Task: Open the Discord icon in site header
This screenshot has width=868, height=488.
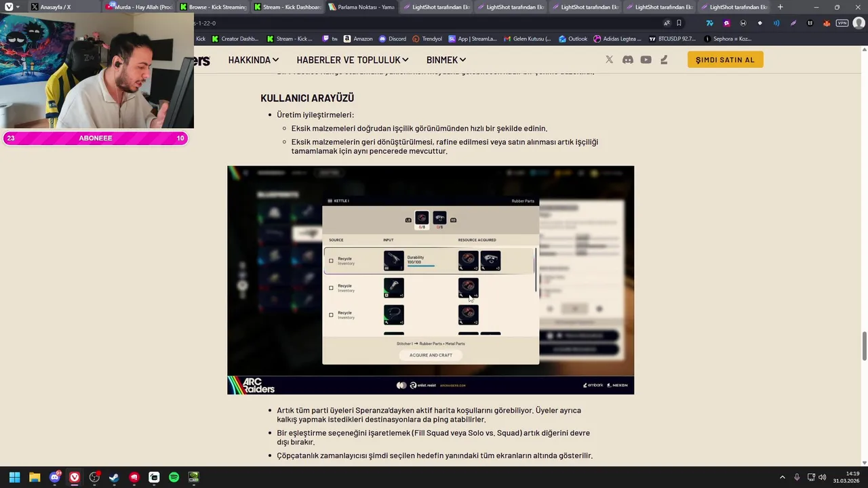Action: pos(628,60)
